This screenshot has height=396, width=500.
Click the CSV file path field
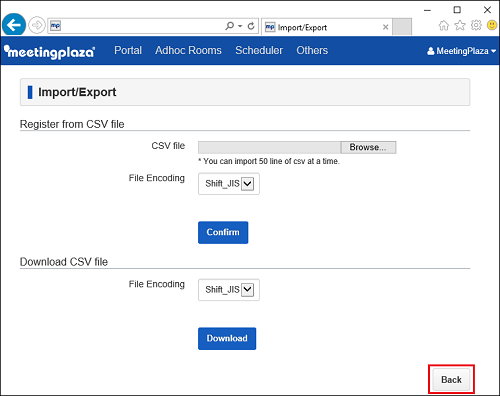[x=269, y=147]
